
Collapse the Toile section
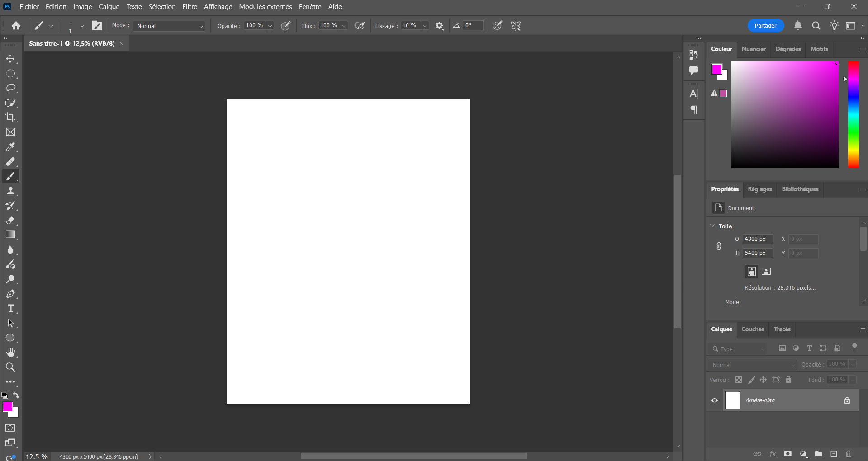coord(713,226)
